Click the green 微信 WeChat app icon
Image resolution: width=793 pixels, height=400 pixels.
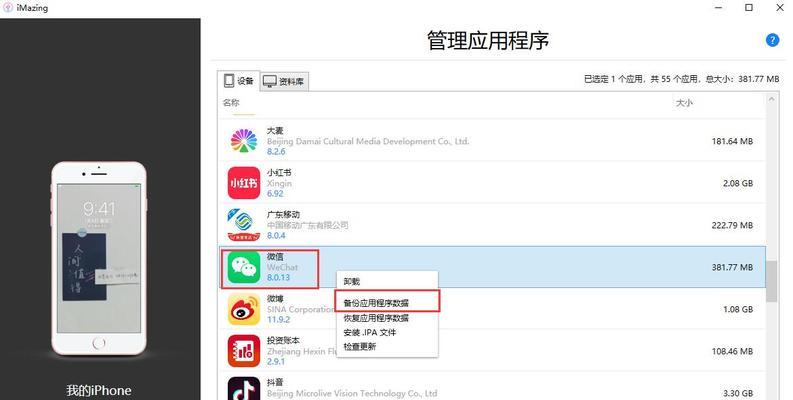[x=244, y=266]
